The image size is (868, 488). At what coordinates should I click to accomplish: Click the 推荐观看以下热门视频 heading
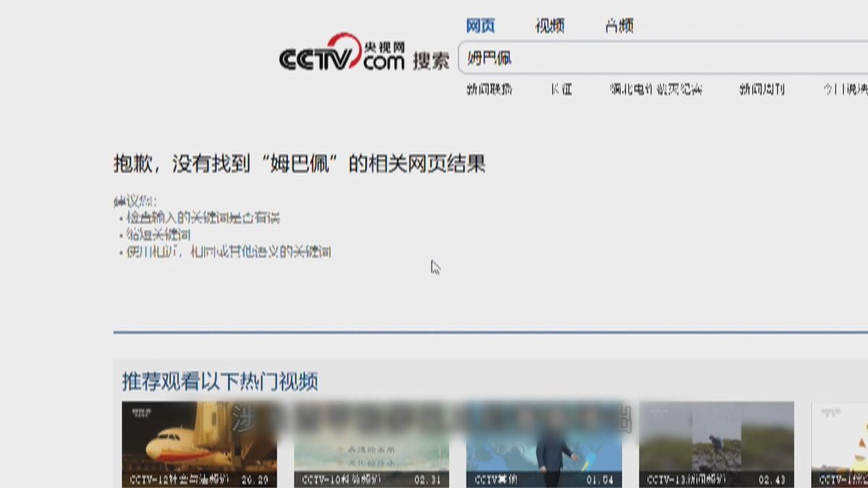coord(220,381)
